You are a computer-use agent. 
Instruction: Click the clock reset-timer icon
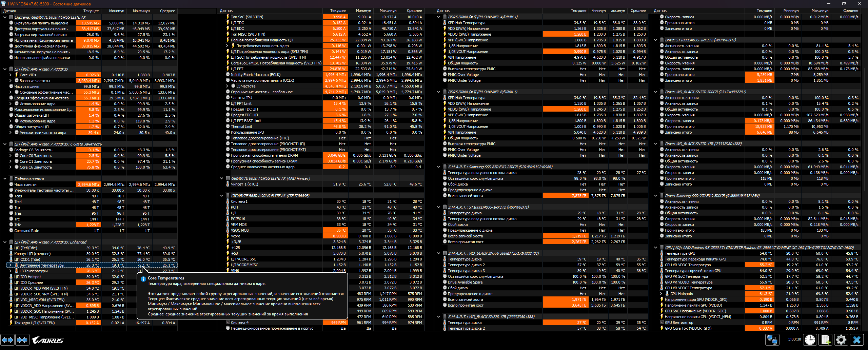810,340
